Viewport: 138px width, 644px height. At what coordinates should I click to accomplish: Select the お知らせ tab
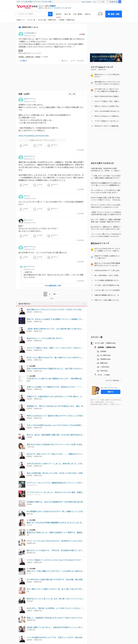coord(88,14)
